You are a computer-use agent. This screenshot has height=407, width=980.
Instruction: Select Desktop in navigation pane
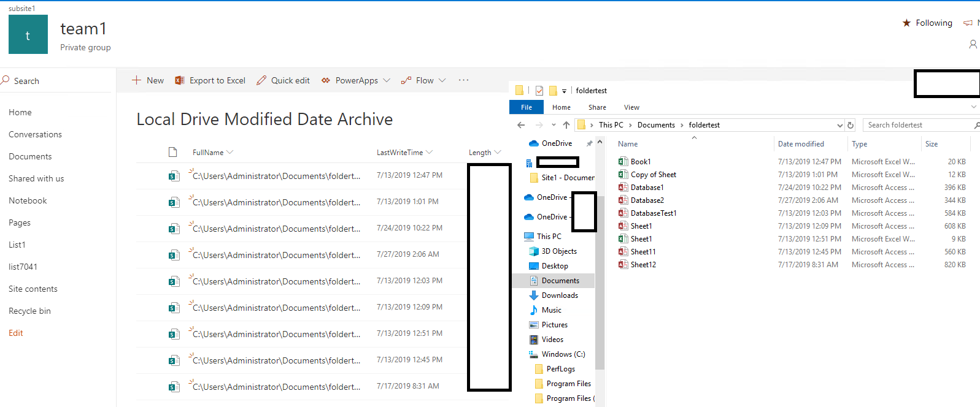tap(555, 266)
